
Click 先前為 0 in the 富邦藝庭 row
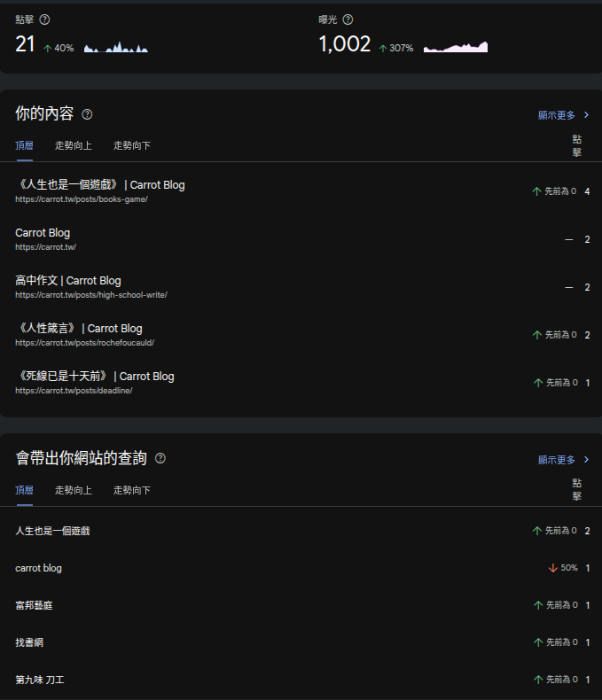562,605
